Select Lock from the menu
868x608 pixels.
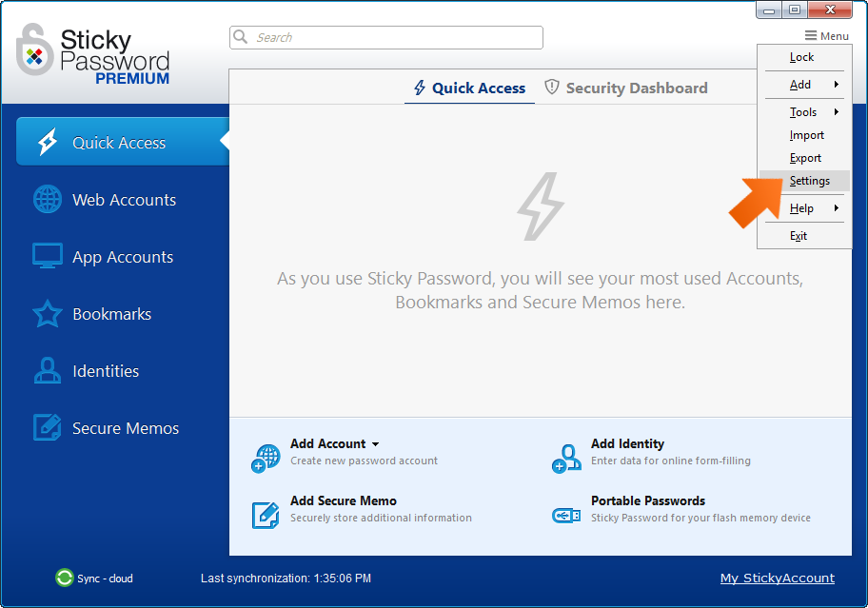[x=801, y=57]
